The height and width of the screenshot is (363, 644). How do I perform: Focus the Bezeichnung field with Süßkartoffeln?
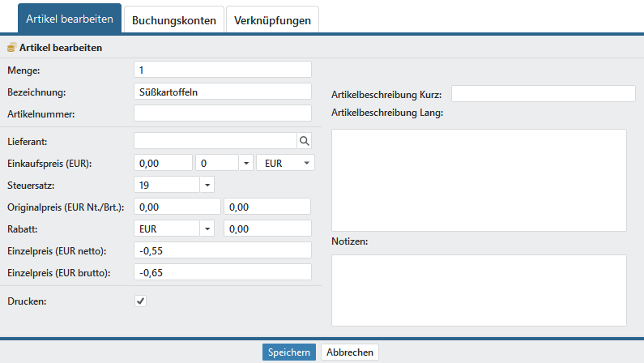(x=222, y=92)
